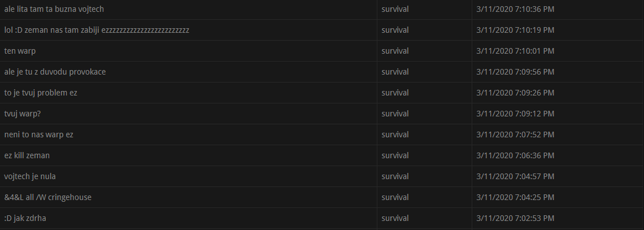The image size is (644, 230).
Task: Open the '&4&L all /W cringehouse' message
Action: tap(47, 198)
